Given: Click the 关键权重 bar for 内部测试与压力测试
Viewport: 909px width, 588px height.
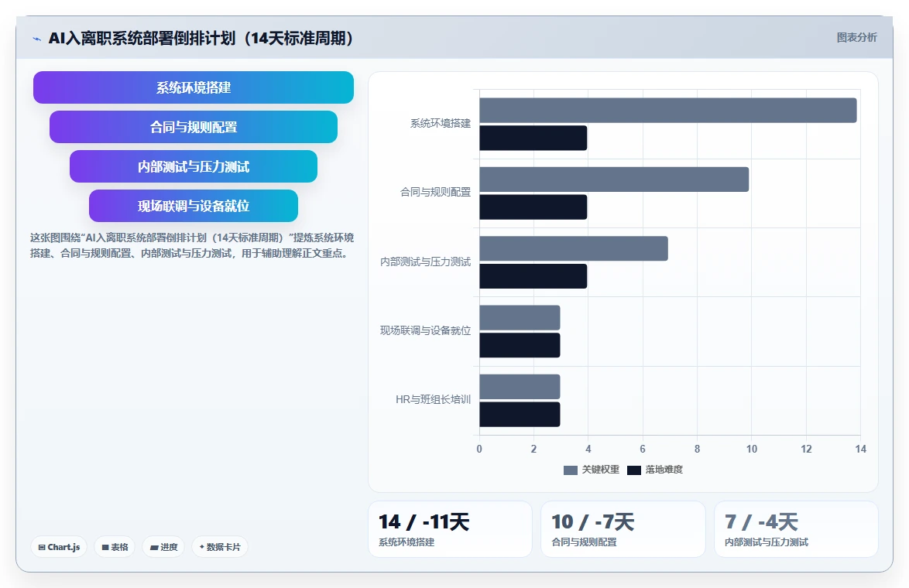Looking at the screenshot, I should tap(573, 248).
